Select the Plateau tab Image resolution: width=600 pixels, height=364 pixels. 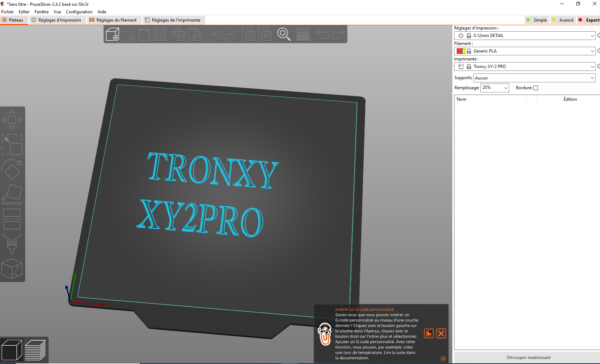coord(14,20)
